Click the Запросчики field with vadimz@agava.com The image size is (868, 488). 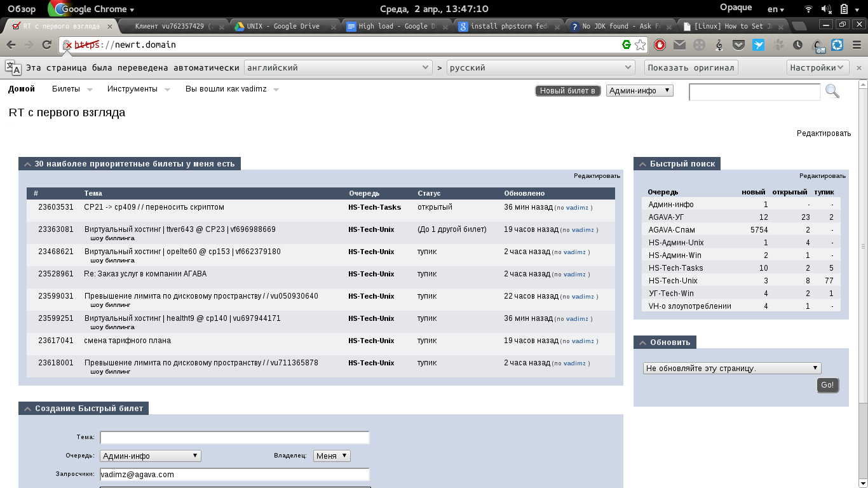point(234,475)
